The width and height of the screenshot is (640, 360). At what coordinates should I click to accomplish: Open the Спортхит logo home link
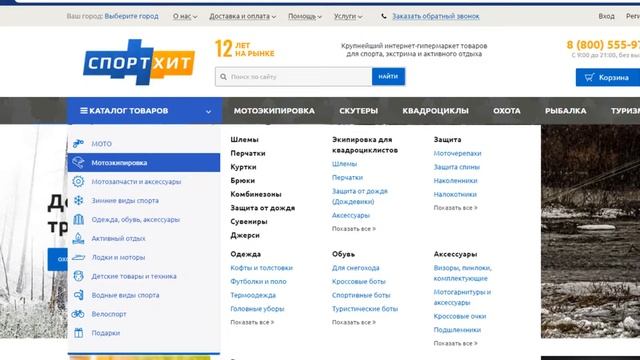pyautogui.click(x=139, y=62)
